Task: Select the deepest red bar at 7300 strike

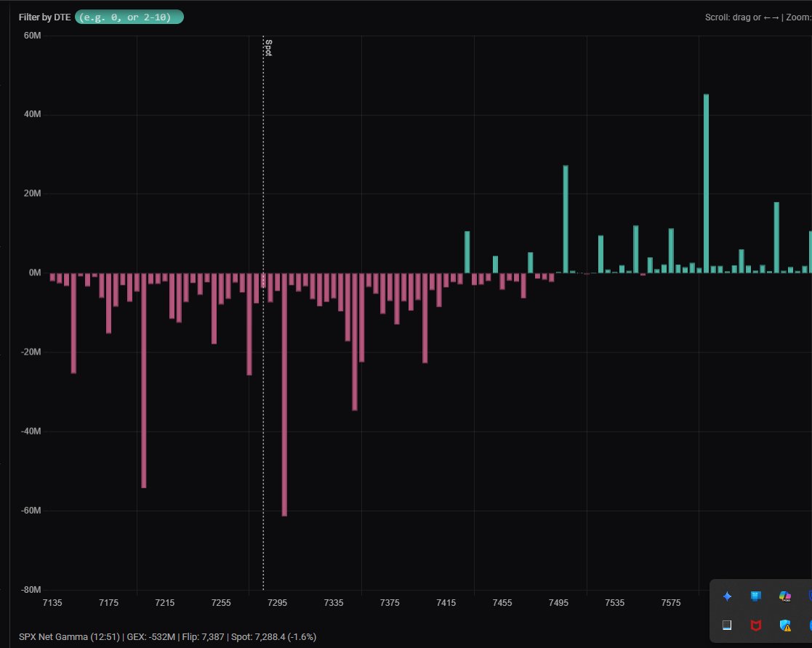Action: tap(284, 394)
